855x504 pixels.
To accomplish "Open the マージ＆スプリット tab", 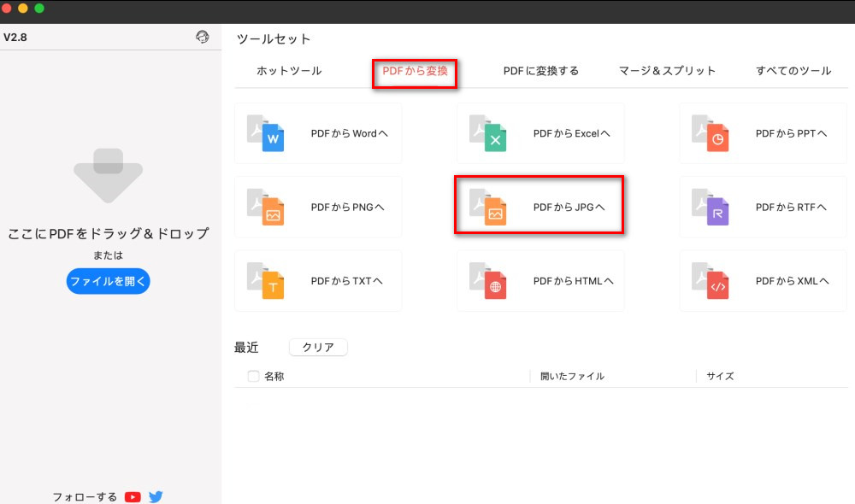I will (665, 72).
